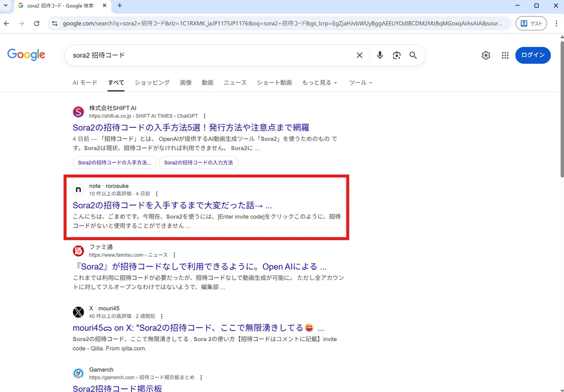
Task: Click the magnifier search icon
Action: pos(413,55)
